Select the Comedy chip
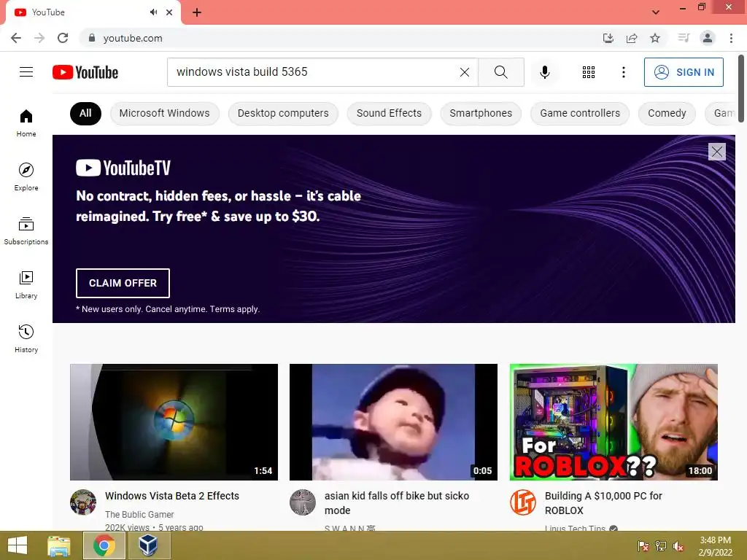 667,113
